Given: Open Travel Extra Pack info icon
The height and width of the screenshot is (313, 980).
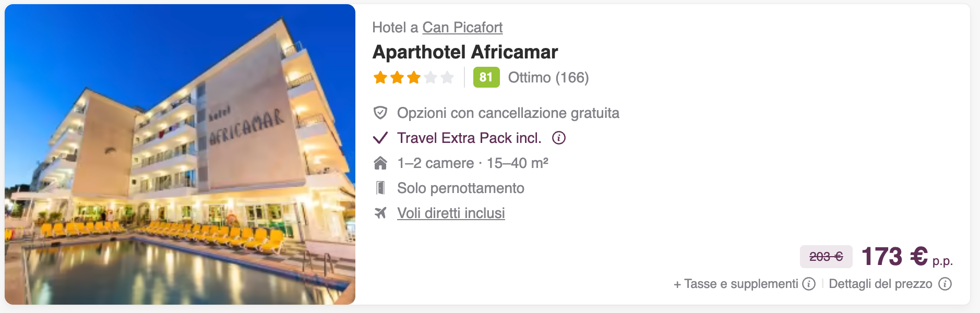Looking at the screenshot, I should [x=558, y=138].
